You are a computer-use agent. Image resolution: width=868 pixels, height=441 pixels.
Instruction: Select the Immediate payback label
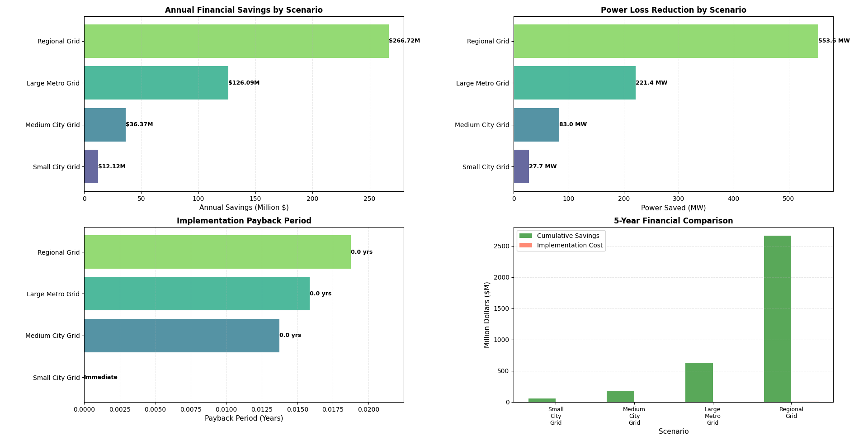(x=100, y=377)
